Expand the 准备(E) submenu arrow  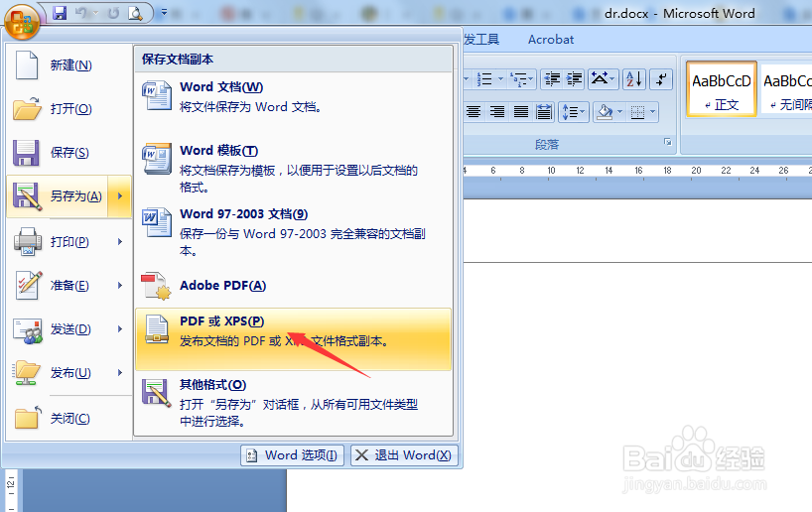(x=120, y=285)
